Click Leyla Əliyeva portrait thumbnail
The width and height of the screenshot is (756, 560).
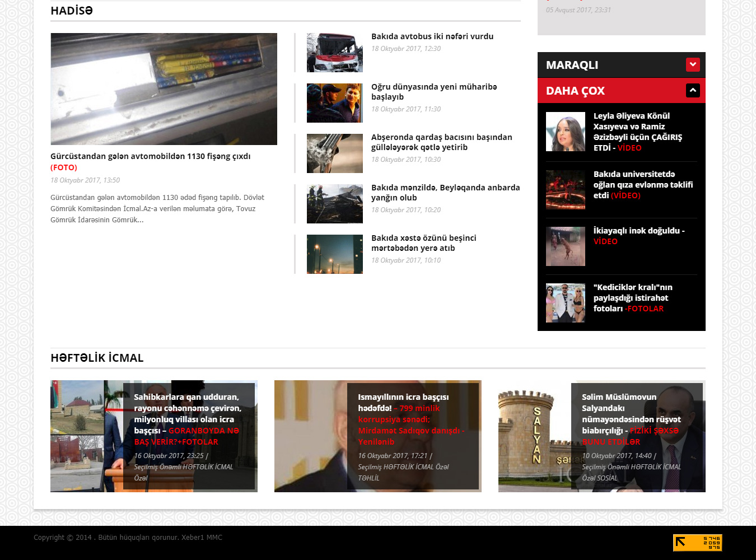click(565, 132)
